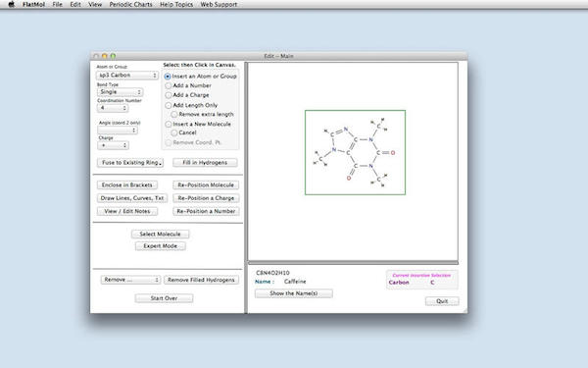The height and width of the screenshot is (368, 588).
Task: Expand the Single bond type dropdown
Action: coord(120,92)
